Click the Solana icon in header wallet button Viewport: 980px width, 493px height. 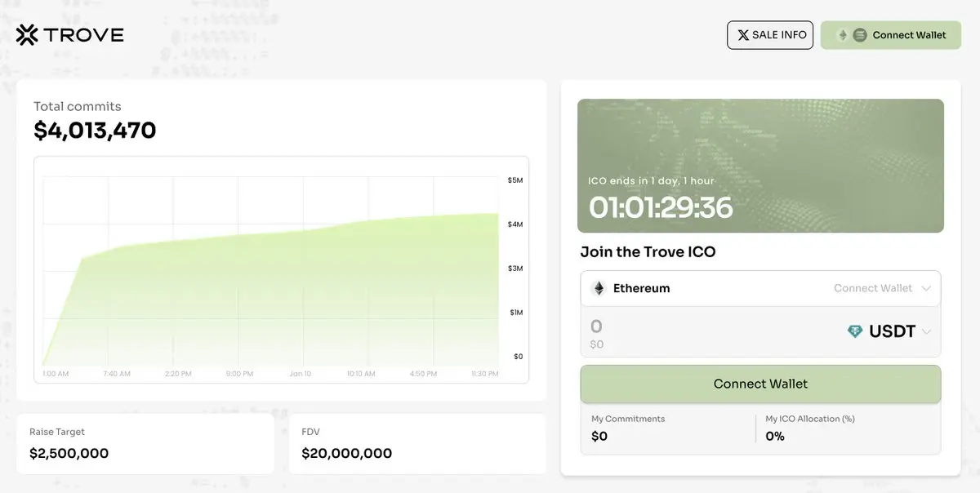pos(859,35)
